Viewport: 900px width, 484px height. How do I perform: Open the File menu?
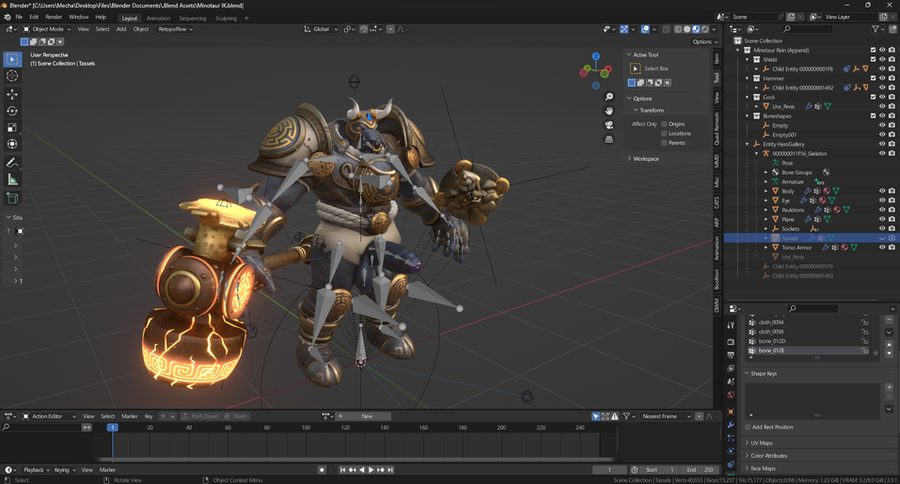click(19, 17)
